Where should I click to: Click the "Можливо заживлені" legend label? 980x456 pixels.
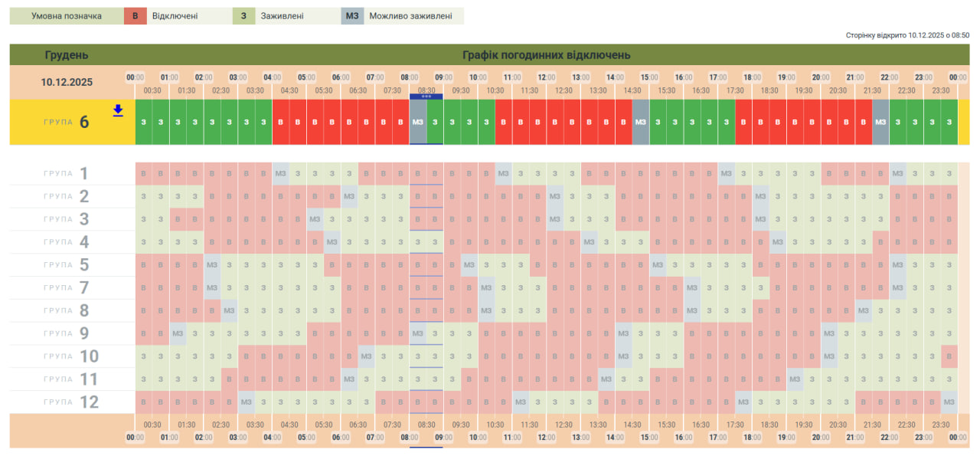[x=410, y=16]
